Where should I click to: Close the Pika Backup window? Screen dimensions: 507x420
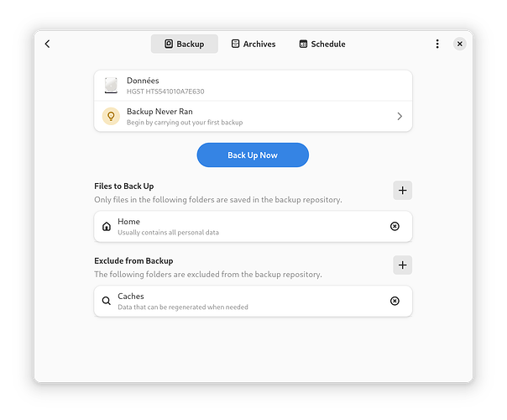pos(459,44)
